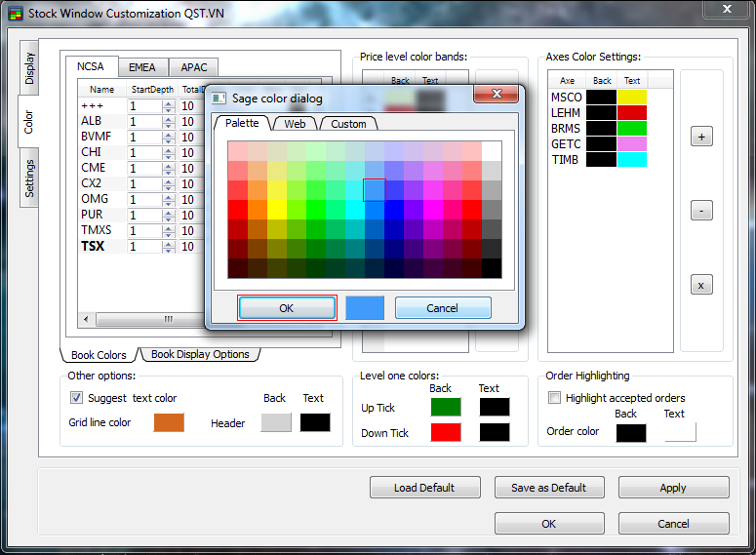The width and height of the screenshot is (756, 555).
Task: Switch to the Web tab
Action: coord(295,124)
